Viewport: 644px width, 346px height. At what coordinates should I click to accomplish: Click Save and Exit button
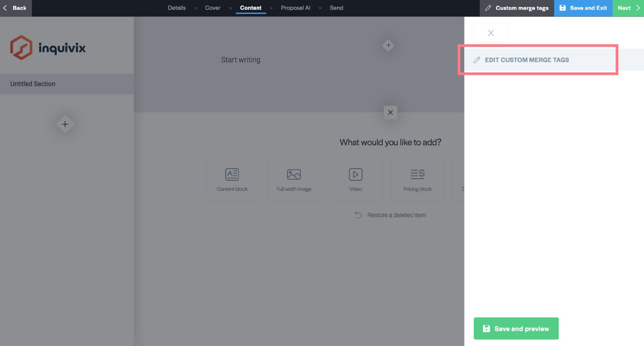pos(583,8)
